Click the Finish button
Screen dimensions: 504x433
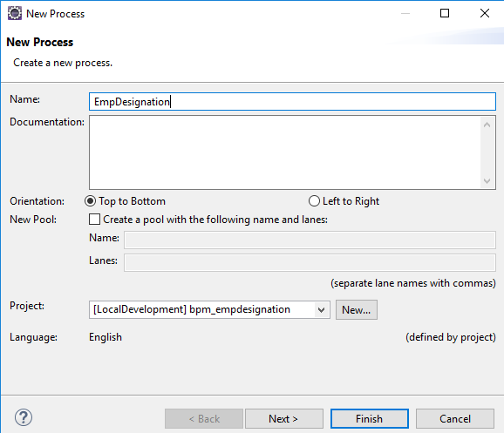click(370, 418)
